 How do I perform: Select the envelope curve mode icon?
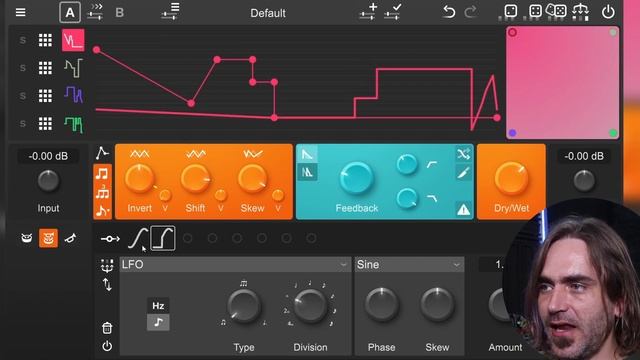pyautogui.click(x=102, y=153)
